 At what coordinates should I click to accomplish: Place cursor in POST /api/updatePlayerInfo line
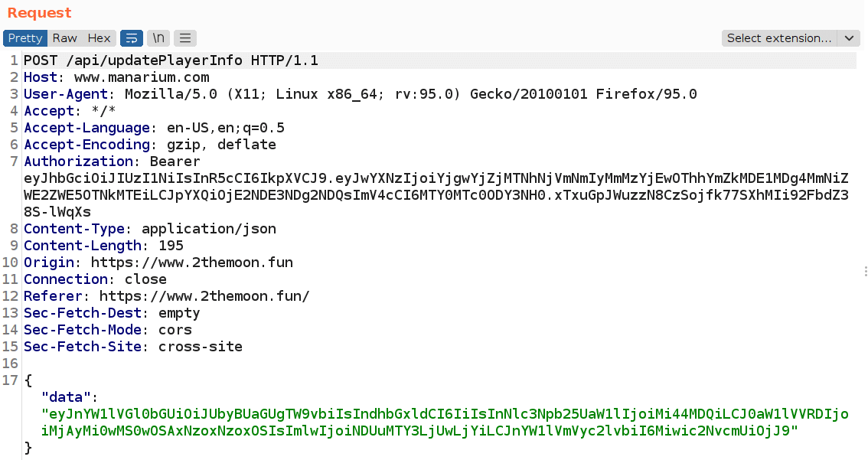coord(171,60)
